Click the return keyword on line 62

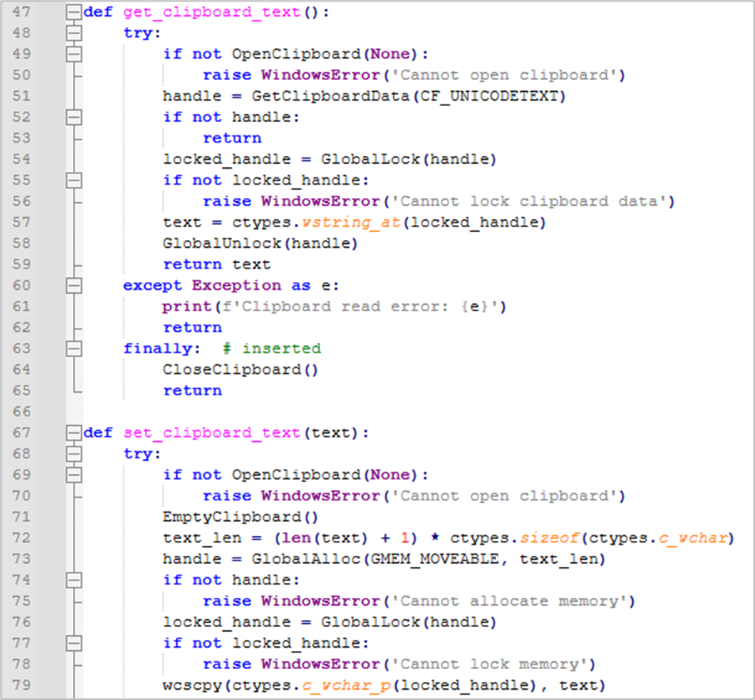(x=193, y=328)
